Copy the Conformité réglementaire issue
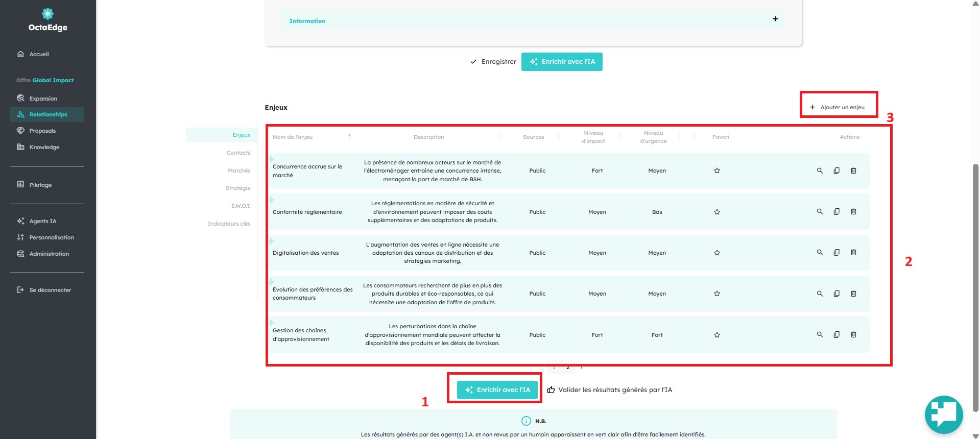The height and width of the screenshot is (439, 980). coord(836,211)
